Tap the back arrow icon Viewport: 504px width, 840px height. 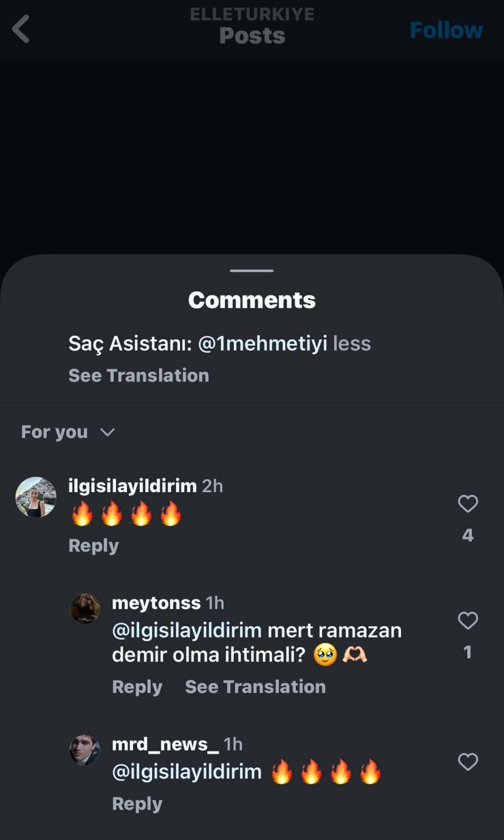[21, 29]
